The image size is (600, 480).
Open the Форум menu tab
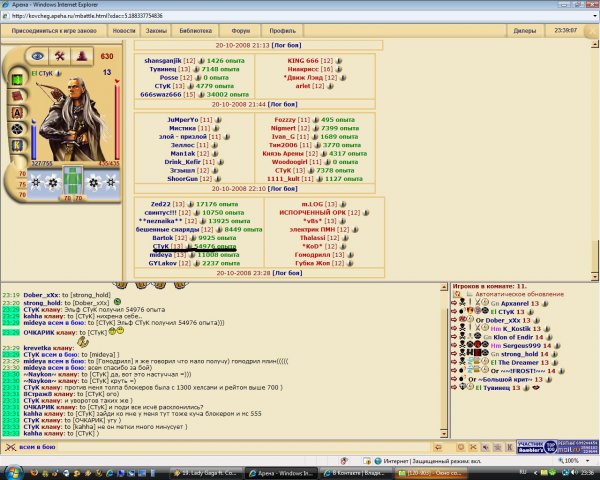pyautogui.click(x=241, y=31)
